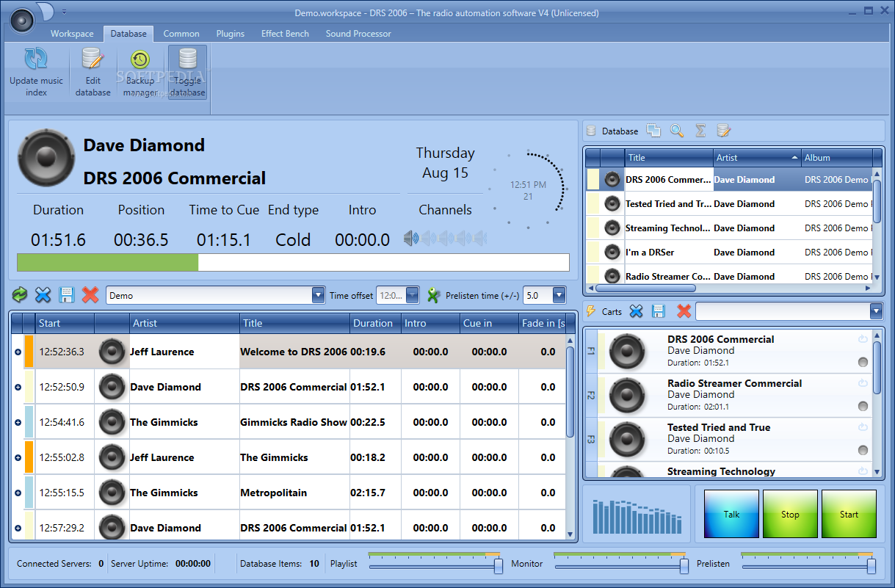Toggle loop icon on DRS 2006 Commercial cart

click(x=863, y=339)
